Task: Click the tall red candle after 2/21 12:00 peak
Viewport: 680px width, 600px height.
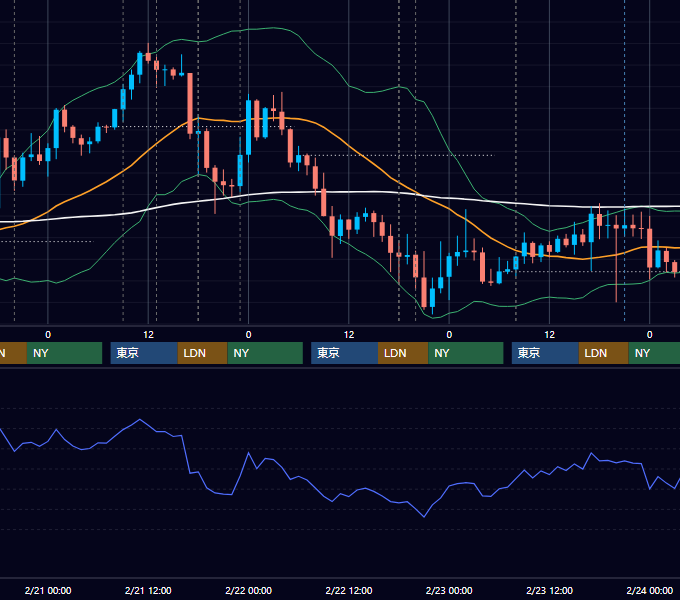Action: coord(190,104)
